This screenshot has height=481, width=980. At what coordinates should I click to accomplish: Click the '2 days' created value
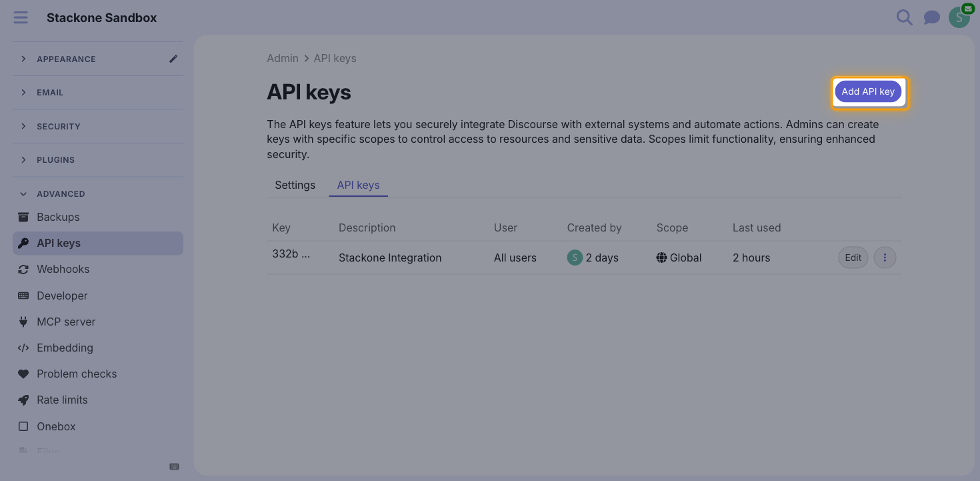[x=602, y=258]
